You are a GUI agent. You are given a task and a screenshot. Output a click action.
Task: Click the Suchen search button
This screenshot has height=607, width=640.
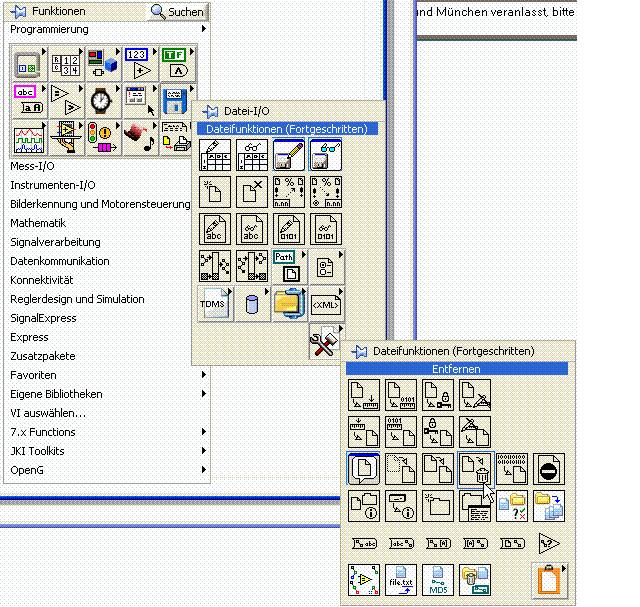pos(178,12)
